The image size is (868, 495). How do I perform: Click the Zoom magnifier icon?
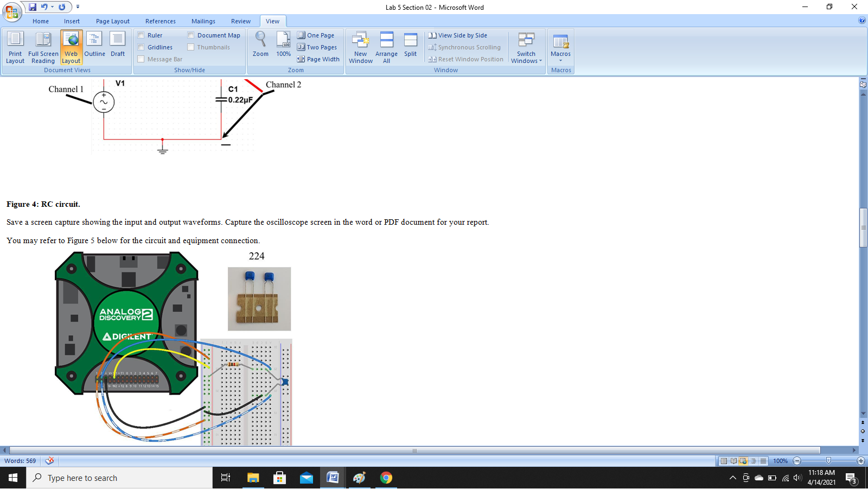pyautogui.click(x=260, y=42)
